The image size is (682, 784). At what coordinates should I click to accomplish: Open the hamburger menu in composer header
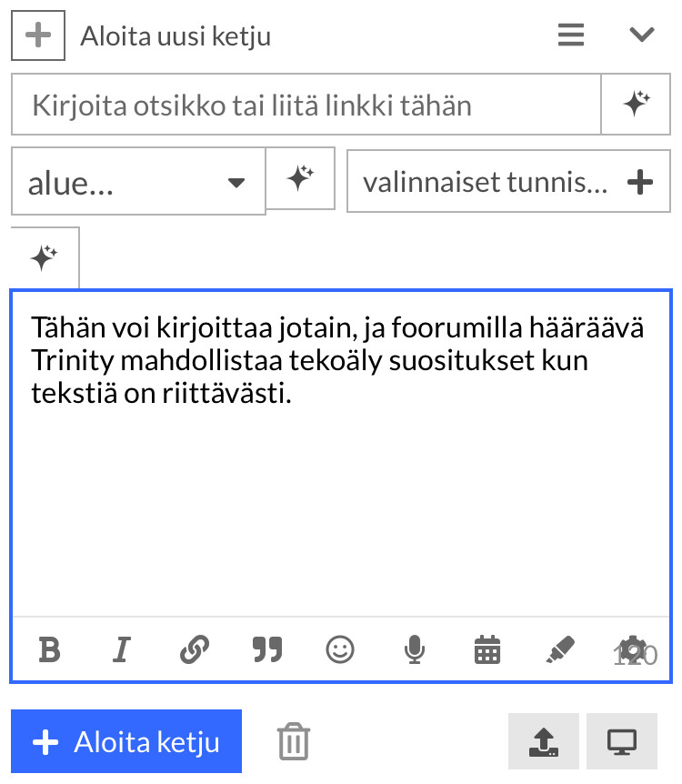(571, 36)
